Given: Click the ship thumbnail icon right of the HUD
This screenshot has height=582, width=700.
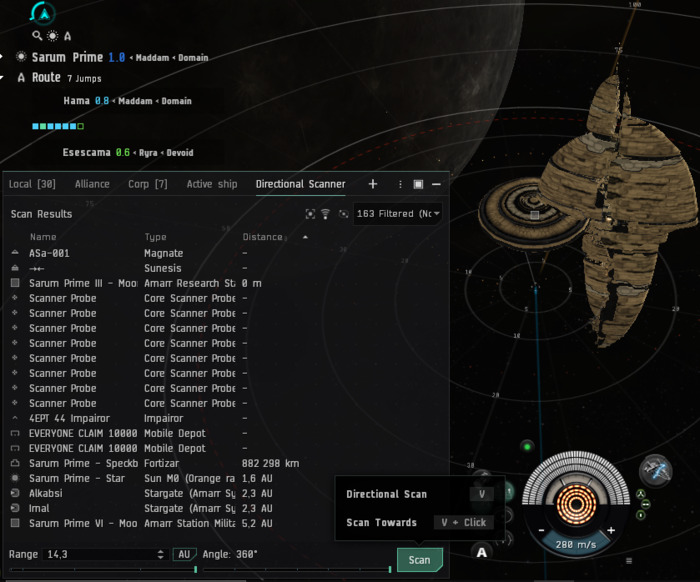Looking at the screenshot, I should [x=655, y=471].
